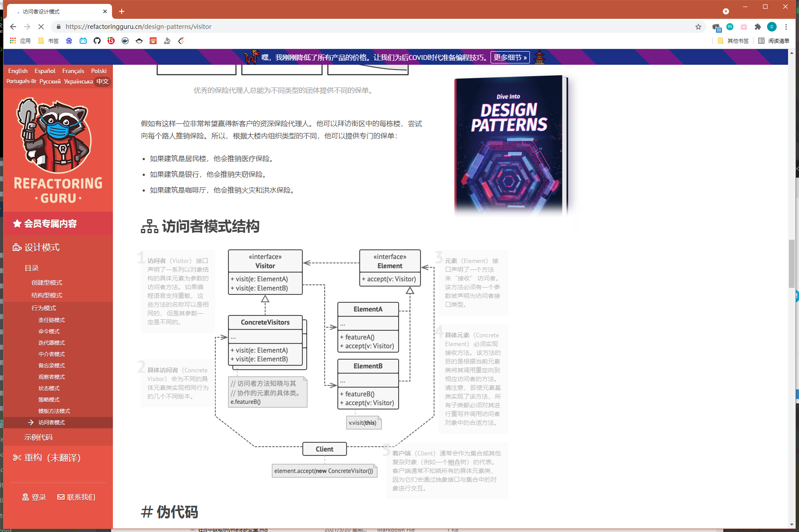Open the Bilibili bookmark in bookmarks bar
The width and height of the screenshot is (799, 532).
83,41
